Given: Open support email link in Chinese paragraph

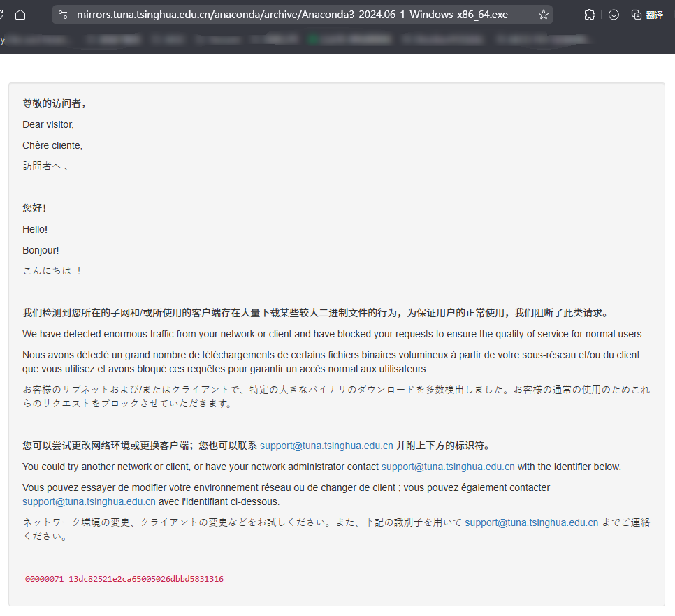Looking at the screenshot, I should pos(326,446).
